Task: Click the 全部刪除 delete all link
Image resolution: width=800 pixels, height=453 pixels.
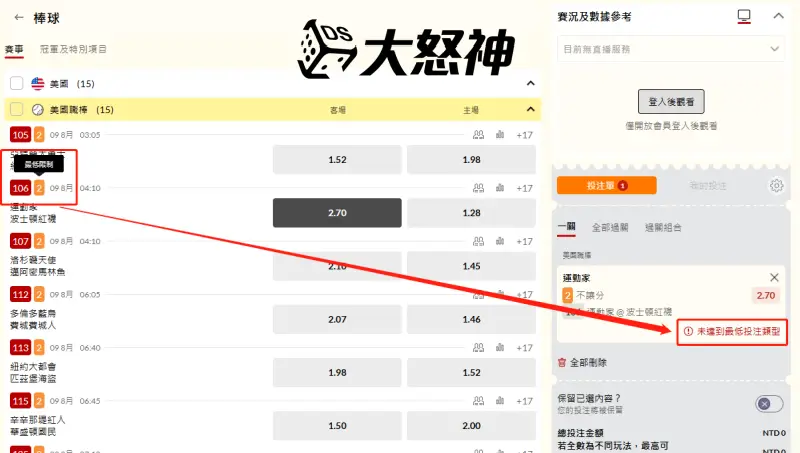Action: coord(582,363)
